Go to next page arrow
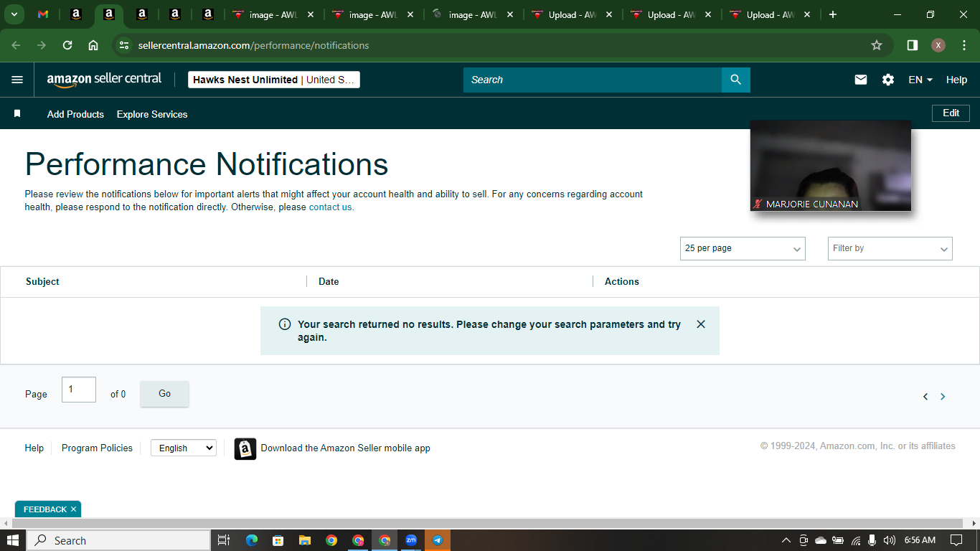 (943, 397)
